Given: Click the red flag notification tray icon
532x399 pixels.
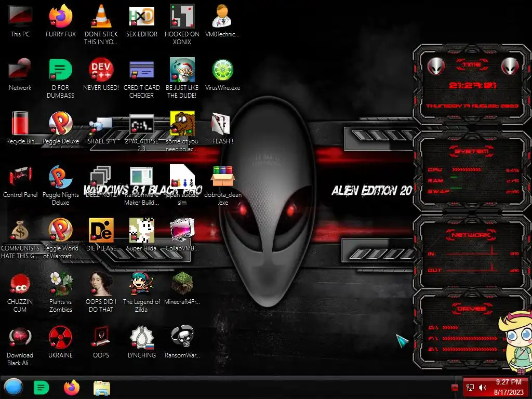Looking at the screenshot, I should [455, 388].
